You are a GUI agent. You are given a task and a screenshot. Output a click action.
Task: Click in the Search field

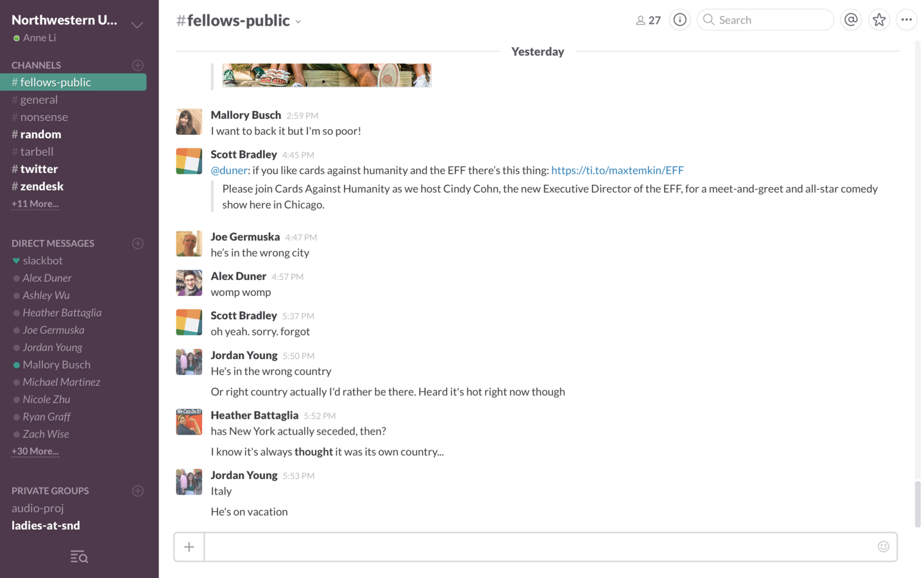(765, 20)
